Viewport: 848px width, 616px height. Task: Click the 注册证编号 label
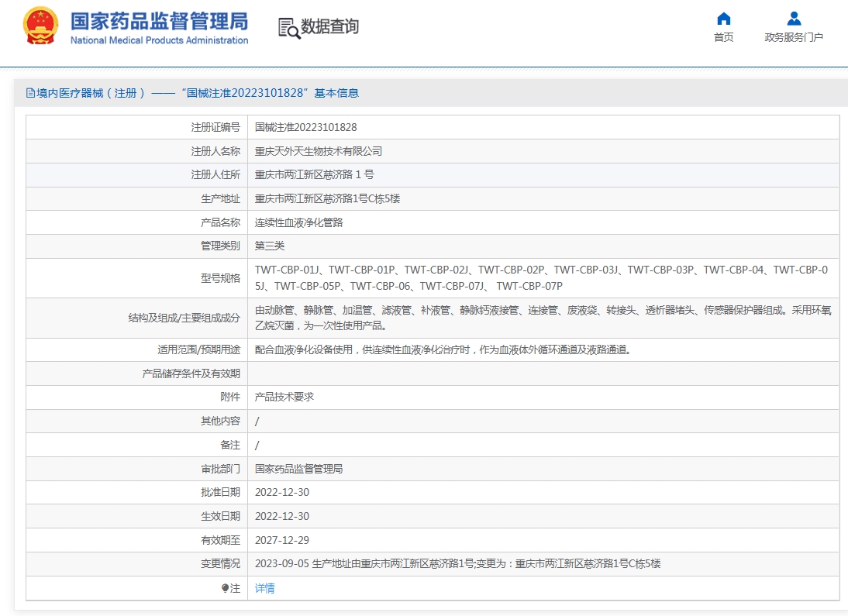(215, 127)
